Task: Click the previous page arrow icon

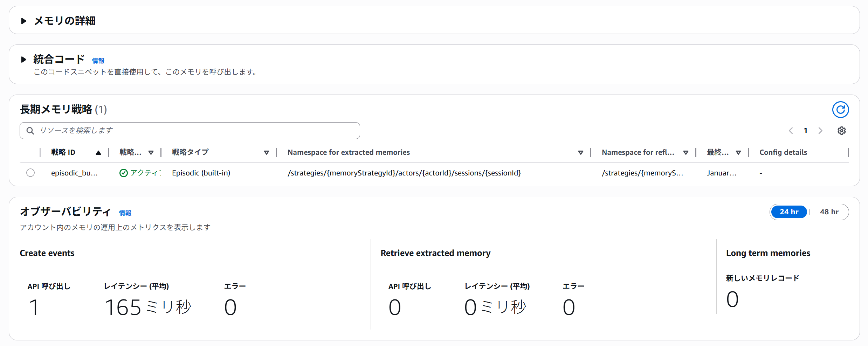Action: 791,131
